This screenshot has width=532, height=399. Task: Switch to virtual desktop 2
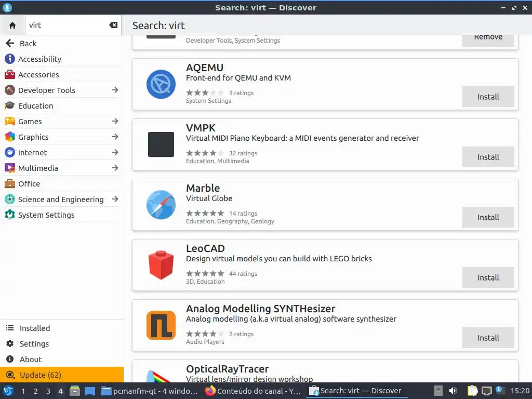pyautogui.click(x=36, y=391)
